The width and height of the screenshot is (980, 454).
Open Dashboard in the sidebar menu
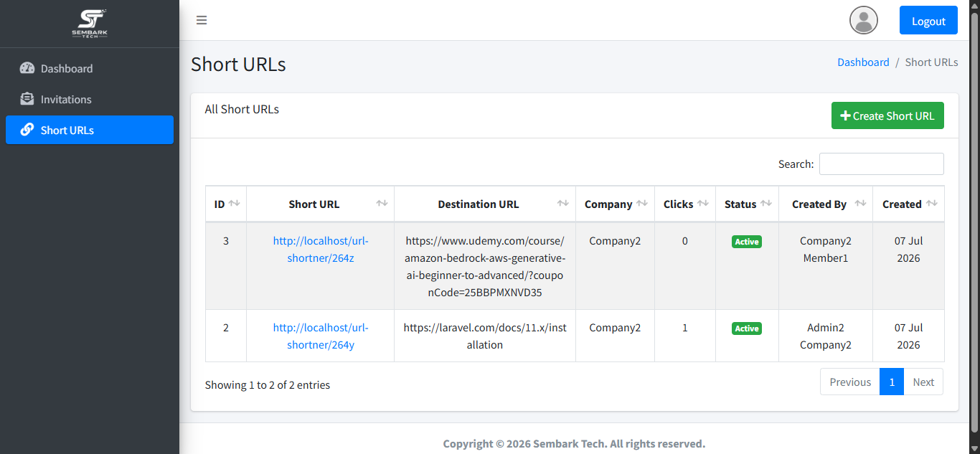pyautogui.click(x=90, y=68)
